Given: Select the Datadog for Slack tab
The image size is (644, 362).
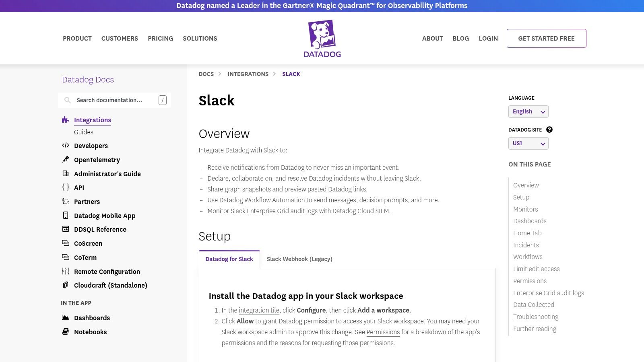Looking at the screenshot, I should (229, 259).
